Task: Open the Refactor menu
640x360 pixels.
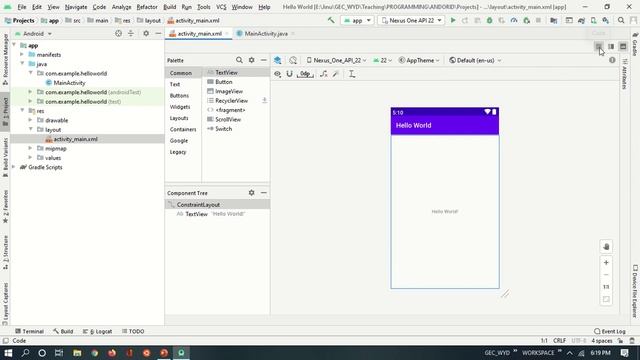Action: (147, 7)
